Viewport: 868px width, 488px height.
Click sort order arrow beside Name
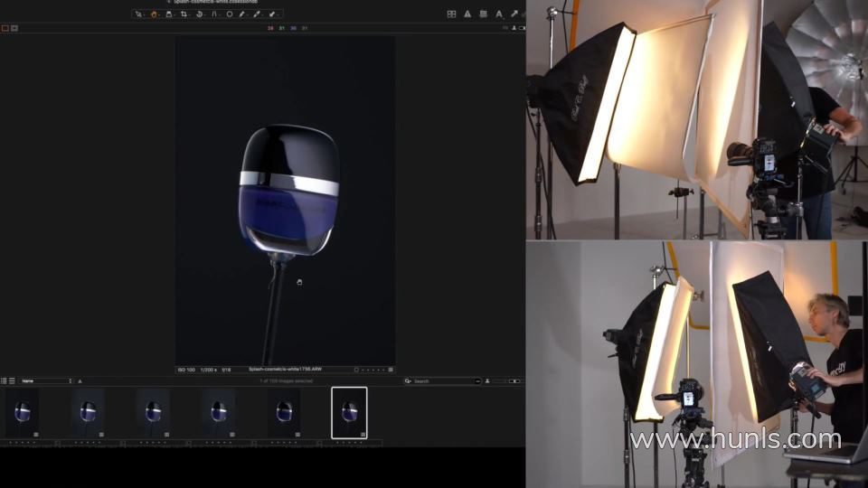80,381
